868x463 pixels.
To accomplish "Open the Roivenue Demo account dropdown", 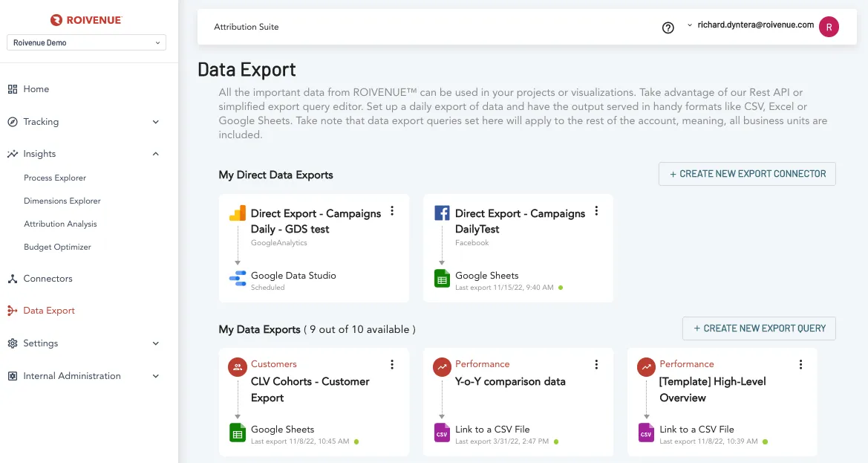I will tap(86, 42).
